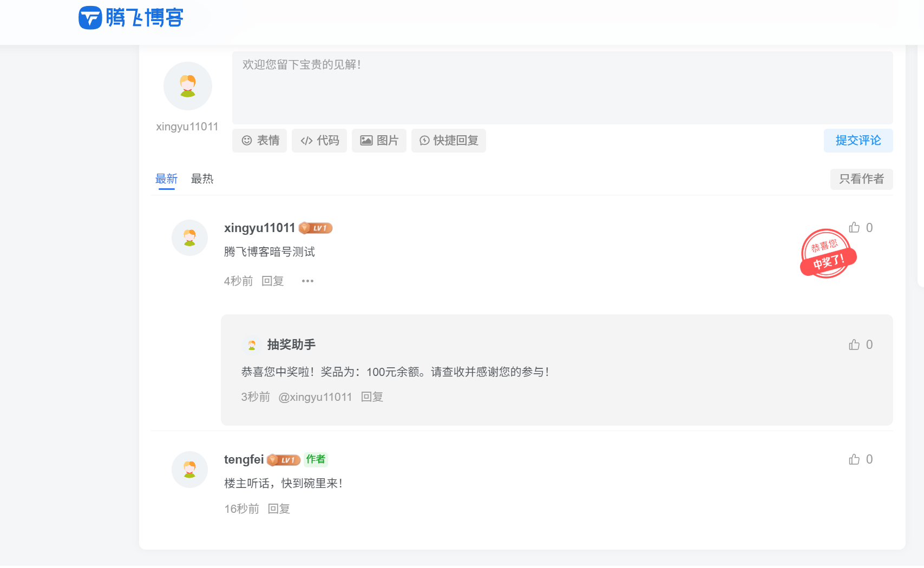The width and height of the screenshot is (924, 568).
Task: Click the 腾飞博客 logo
Action: 130,17
